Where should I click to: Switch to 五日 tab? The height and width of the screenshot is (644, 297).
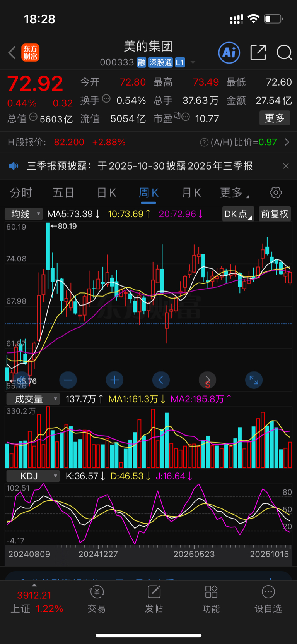coord(63,193)
